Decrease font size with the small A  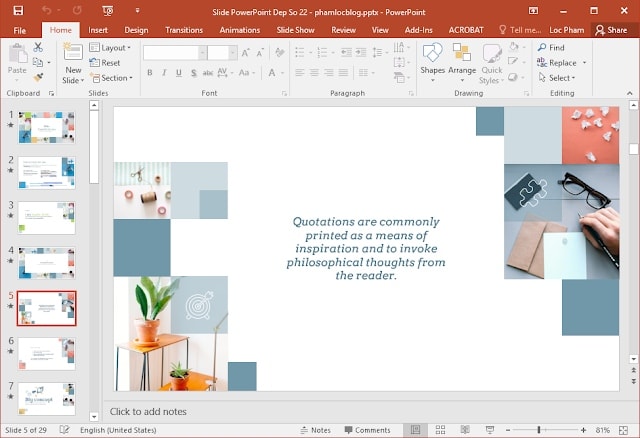pyautogui.click(x=260, y=53)
